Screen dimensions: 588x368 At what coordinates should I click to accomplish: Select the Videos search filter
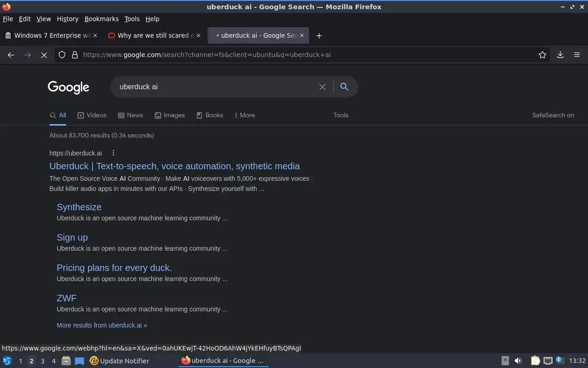[x=92, y=115]
